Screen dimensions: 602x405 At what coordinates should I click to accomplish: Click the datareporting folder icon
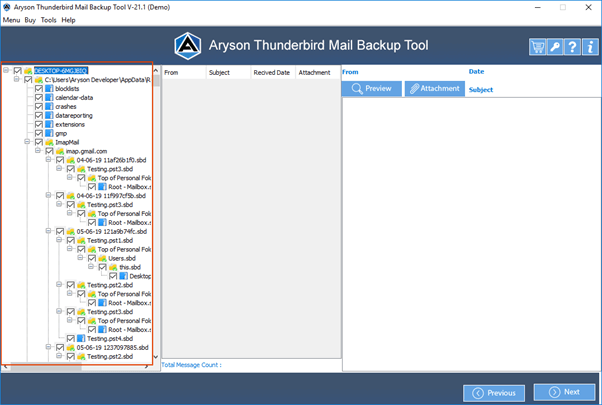click(49, 116)
